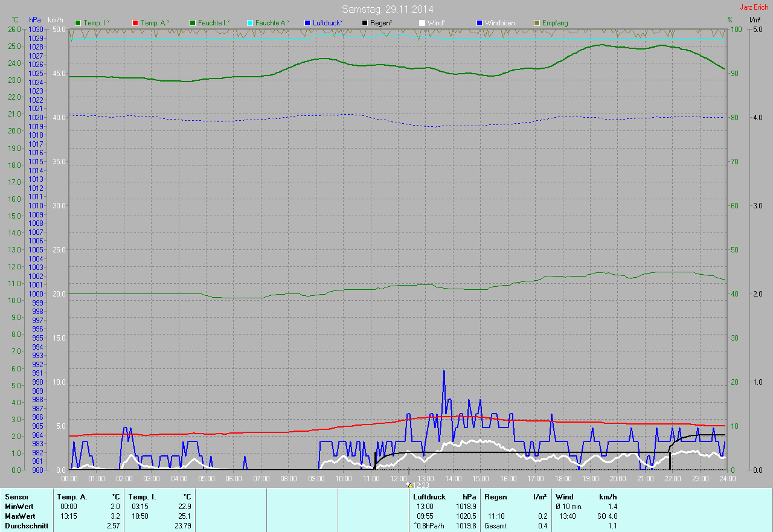Viewport: 773px width, 532px height.
Task: Toggle the Windböen series label
Action: [499, 23]
